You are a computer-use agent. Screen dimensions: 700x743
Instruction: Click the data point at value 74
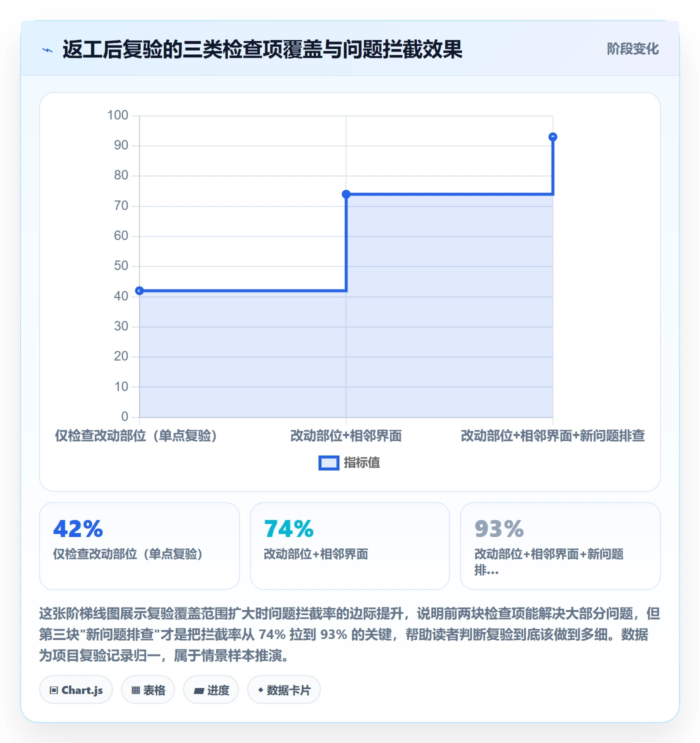(346, 194)
